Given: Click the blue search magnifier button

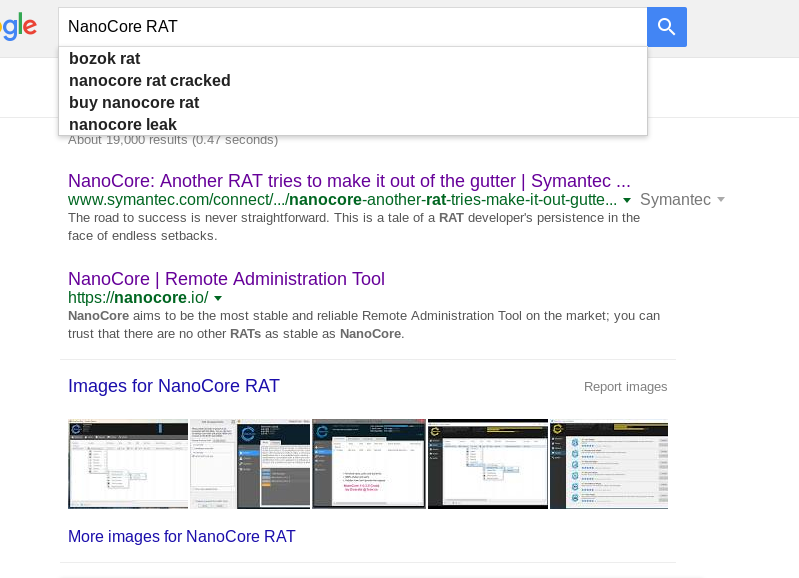Looking at the screenshot, I should click(x=667, y=27).
